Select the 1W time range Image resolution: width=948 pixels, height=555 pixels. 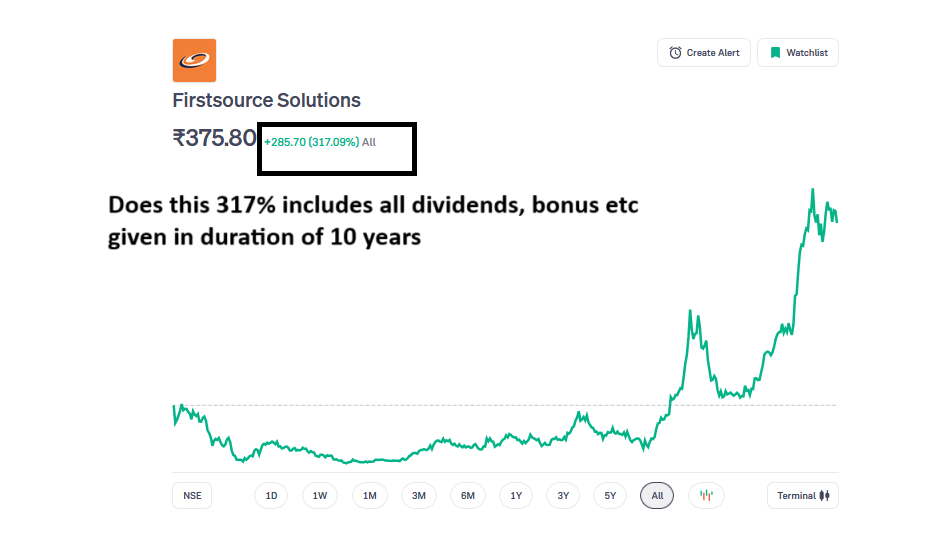[x=320, y=495]
